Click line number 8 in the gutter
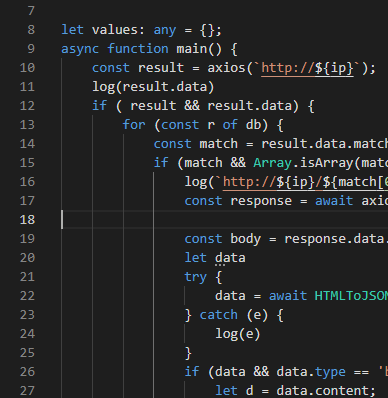Image resolution: width=388 pixels, height=398 pixels. click(x=31, y=30)
